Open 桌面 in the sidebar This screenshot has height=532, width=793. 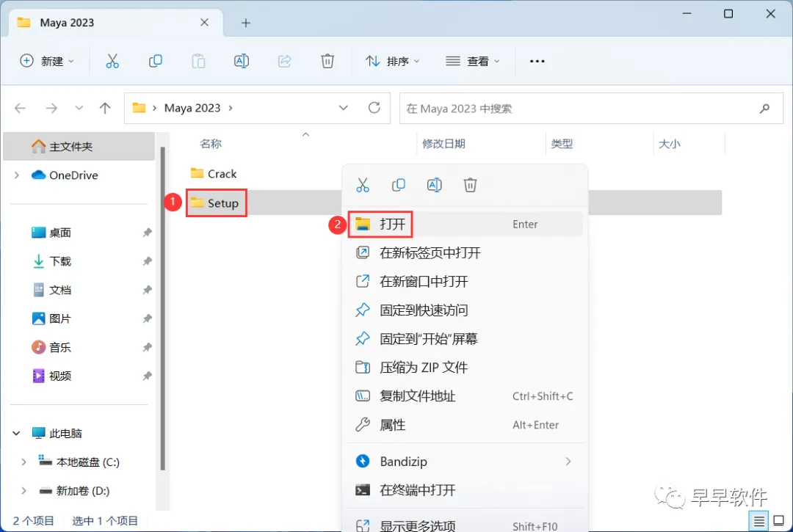[x=59, y=233]
